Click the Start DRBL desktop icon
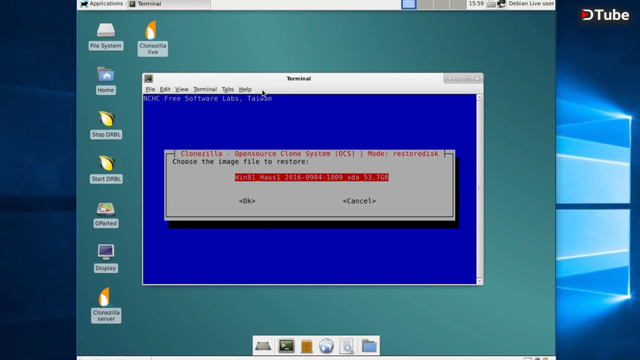 [106, 169]
